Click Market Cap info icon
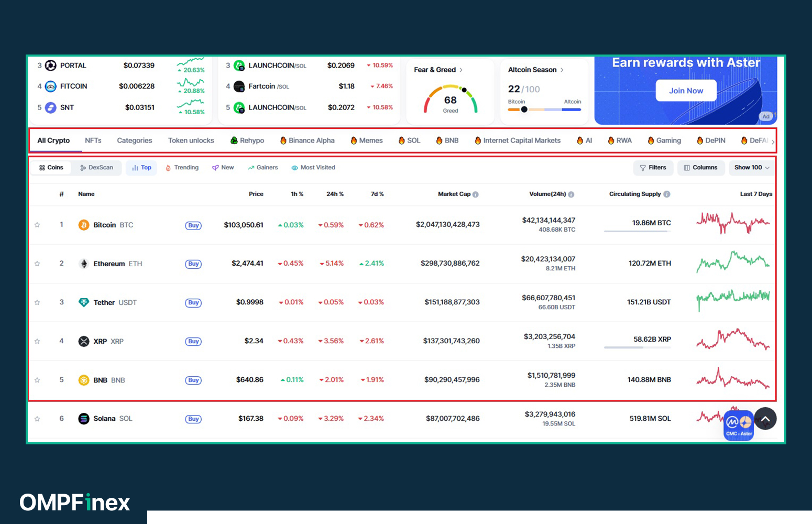 click(x=476, y=194)
